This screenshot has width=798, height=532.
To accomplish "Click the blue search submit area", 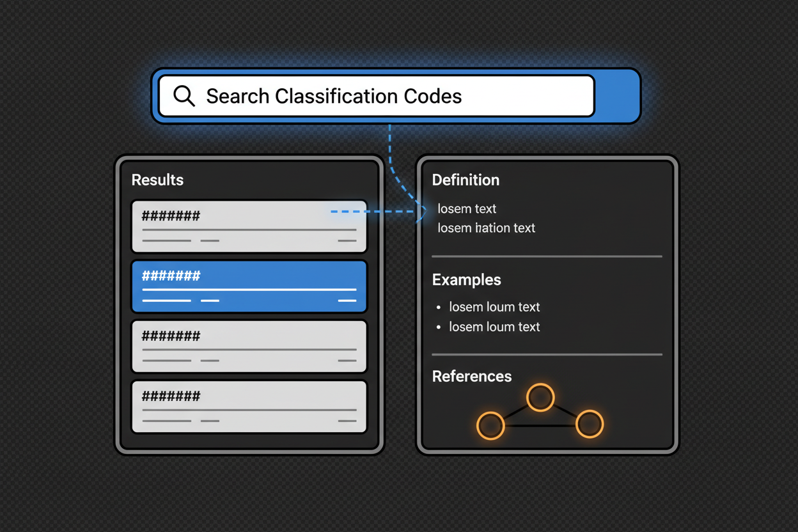I will coord(616,96).
